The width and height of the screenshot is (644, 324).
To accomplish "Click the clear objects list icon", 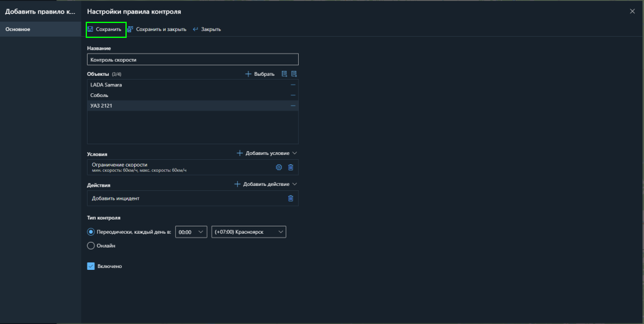I will tap(294, 74).
